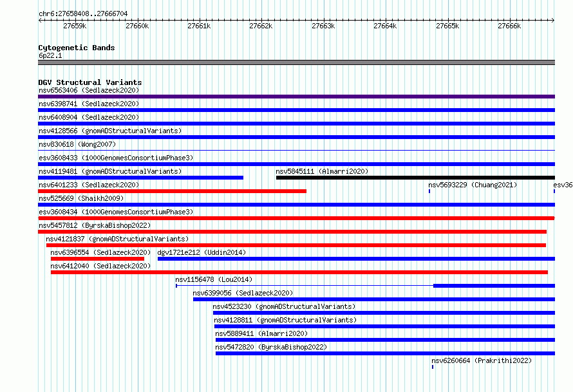This screenshot has height=392, width=573.
Task: Click the 27664k ruler tick label
Action: point(385,26)
